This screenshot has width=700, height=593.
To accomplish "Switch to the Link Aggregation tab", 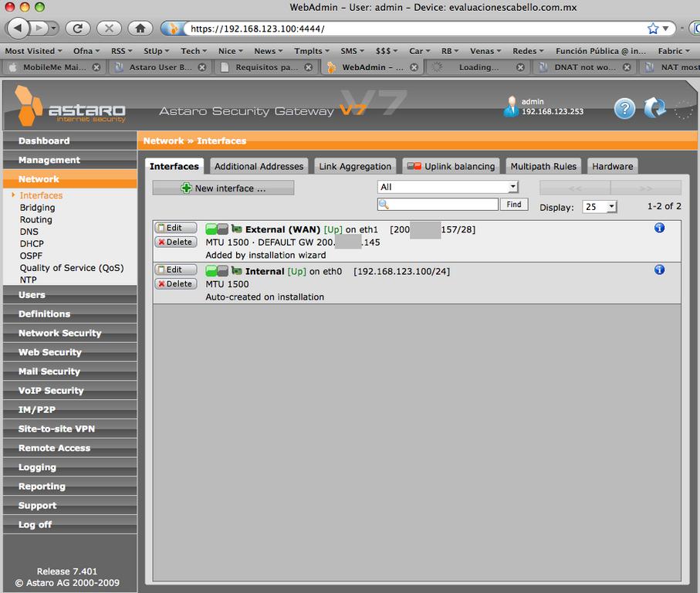I will tap(355, 166).
